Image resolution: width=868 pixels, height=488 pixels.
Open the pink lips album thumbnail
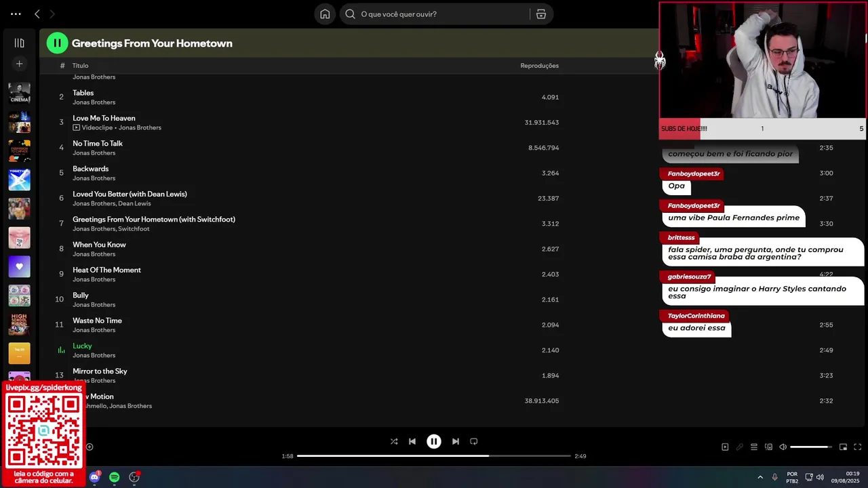pyautogui.click(x=19, y=237)
